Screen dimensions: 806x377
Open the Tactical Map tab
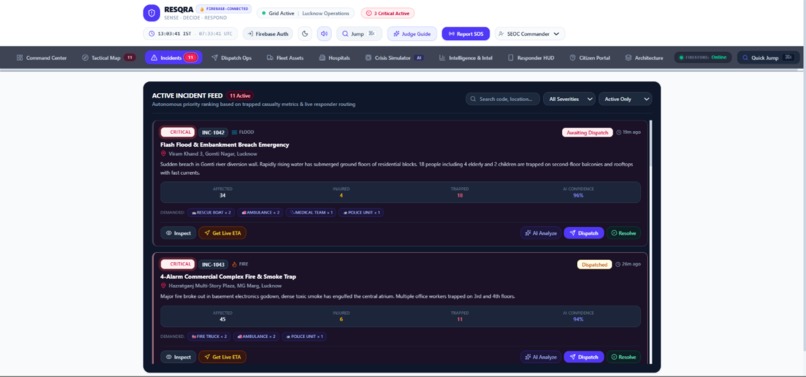[108, 58]
